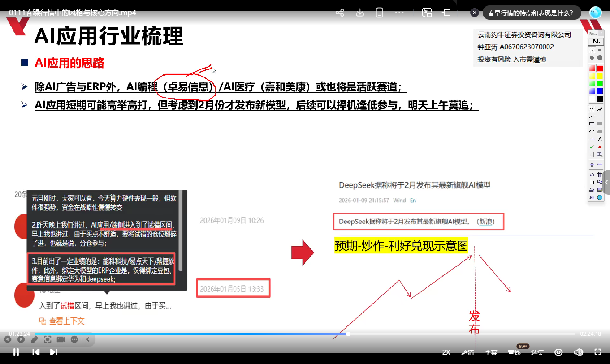Pick the solid yellow color swatch

(x=600, y=76)
